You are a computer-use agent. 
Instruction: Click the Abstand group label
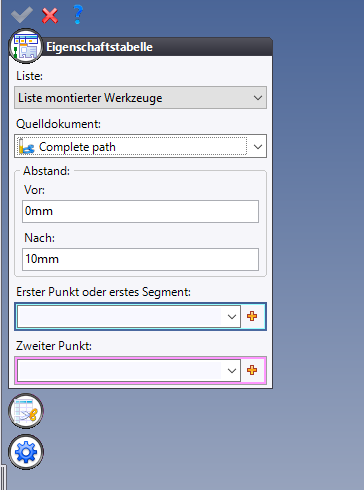46,171
